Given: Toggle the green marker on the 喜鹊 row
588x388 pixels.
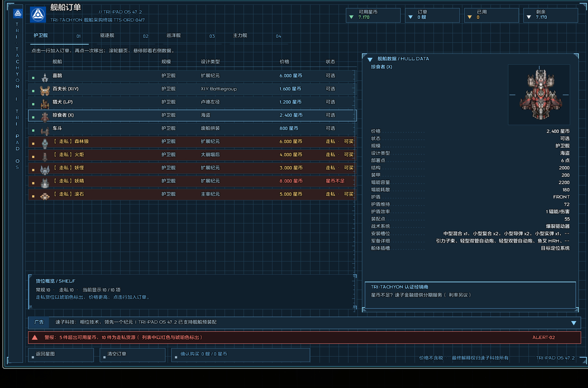Looking at the screenshot, I should point(33,78).
